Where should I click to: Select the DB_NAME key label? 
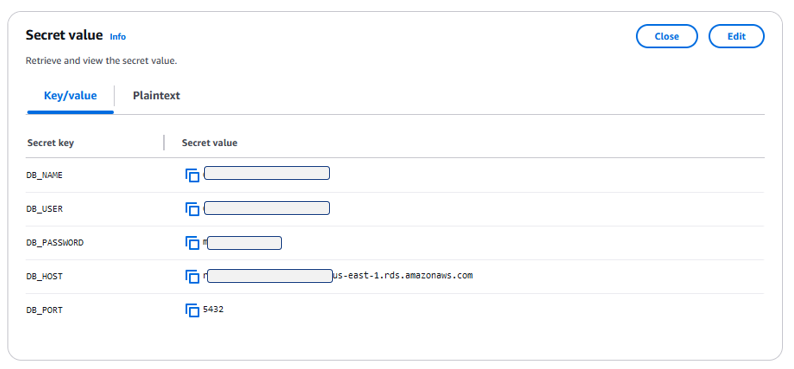point(45,175)
